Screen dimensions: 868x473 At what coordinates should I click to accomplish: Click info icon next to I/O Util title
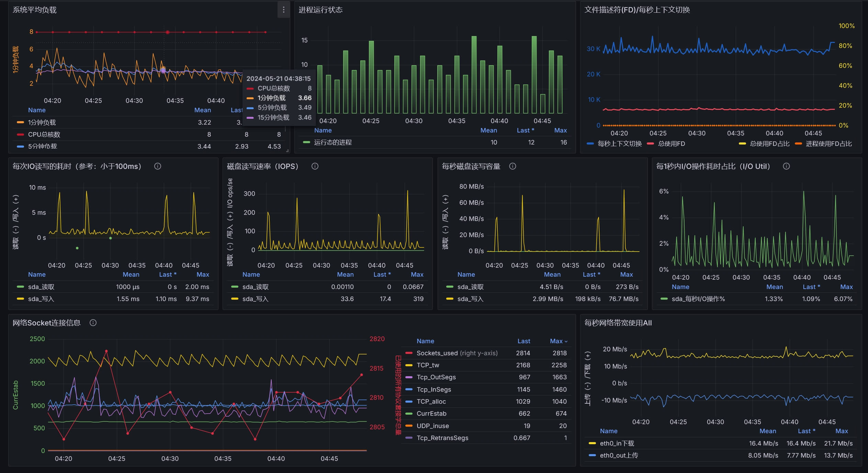tap(786, 166)
